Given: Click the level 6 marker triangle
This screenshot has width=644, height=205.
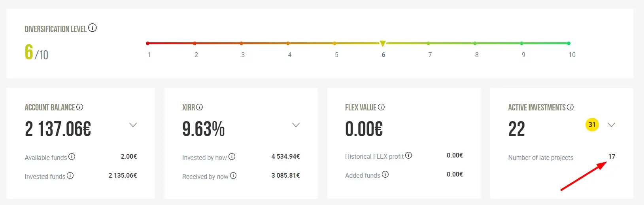Looking at the screenshot, I should (383, 43).
